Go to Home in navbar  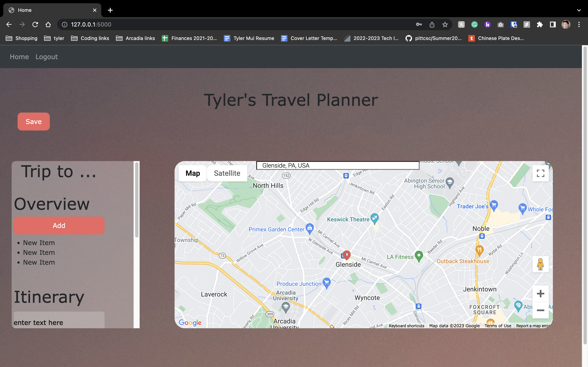[x=19, y=57]
